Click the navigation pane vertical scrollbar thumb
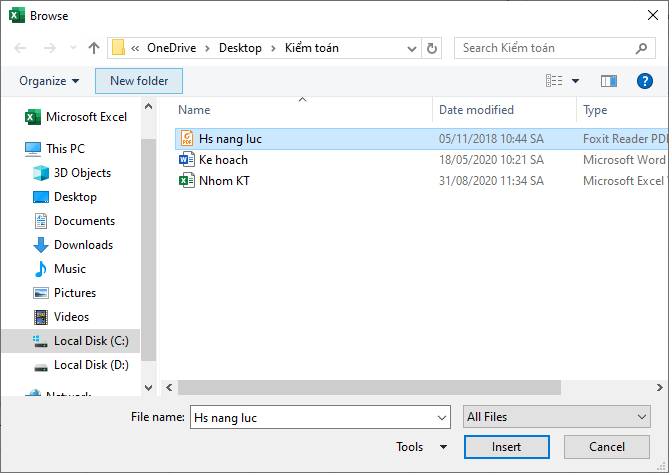The image size is (669, 473). [x=148, y=250]
